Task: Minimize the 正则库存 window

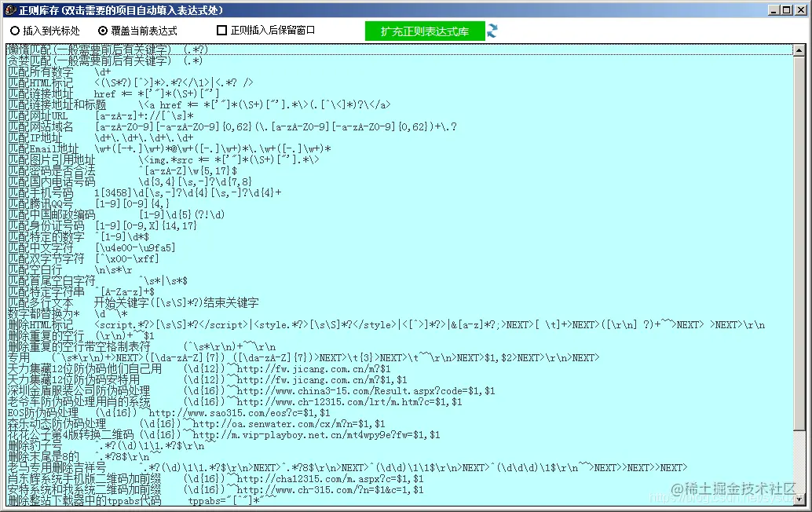Action: (774, 10)
